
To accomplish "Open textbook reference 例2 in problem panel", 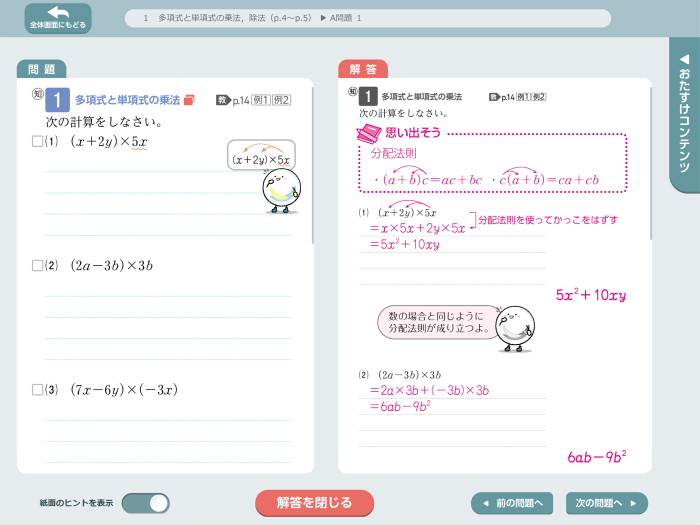I will tap(282, 100).
